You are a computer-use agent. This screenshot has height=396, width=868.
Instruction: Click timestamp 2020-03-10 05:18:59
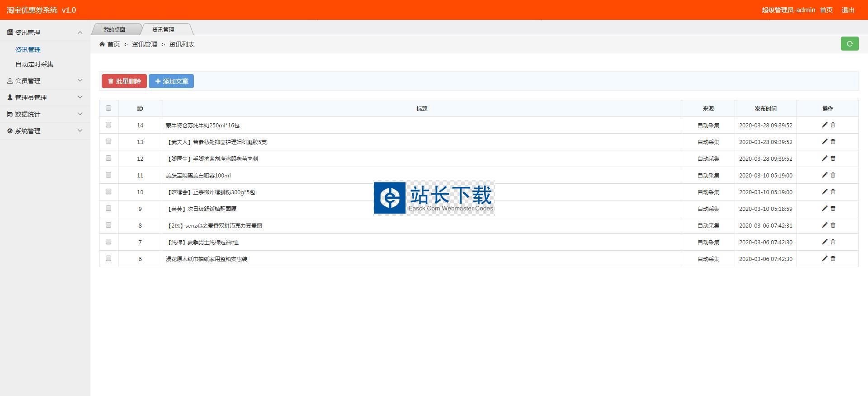click(766, 209)
